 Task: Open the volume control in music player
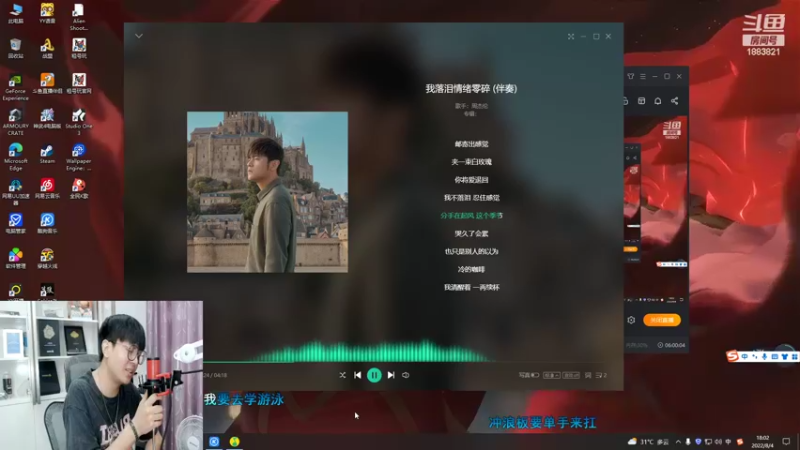406,375
